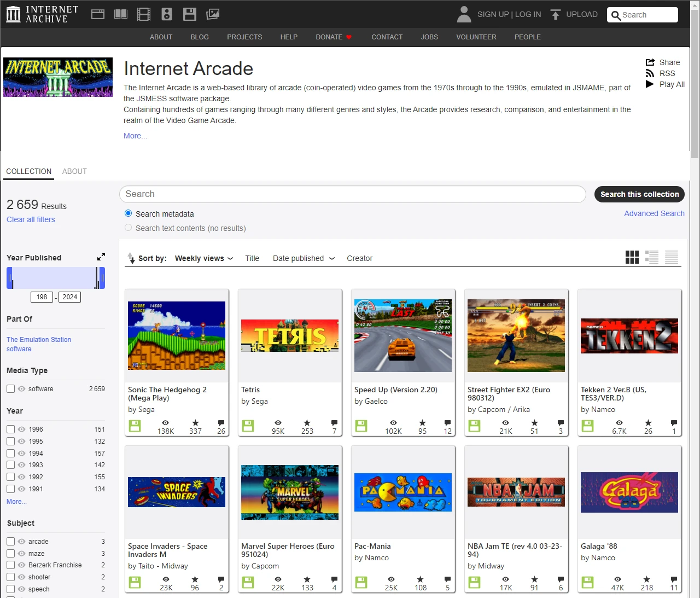Check the 1996 year checkbox
The height and width of the screenshot is (598, 700).
click(10, 429)
